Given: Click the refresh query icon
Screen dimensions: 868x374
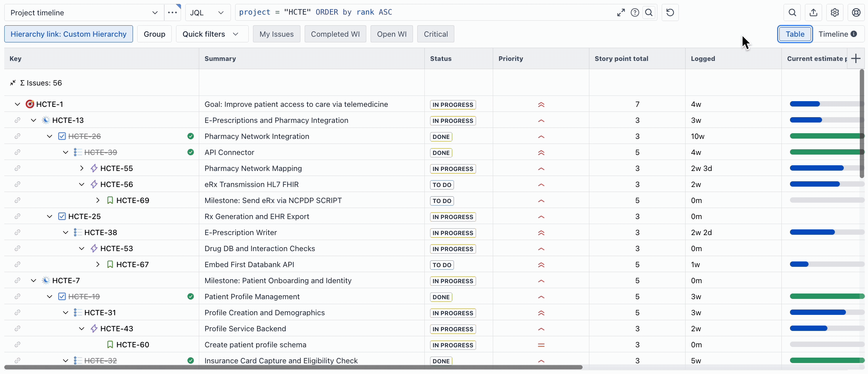Looking at the screenshot, I should pyautogui.click(x=670, y=12).
